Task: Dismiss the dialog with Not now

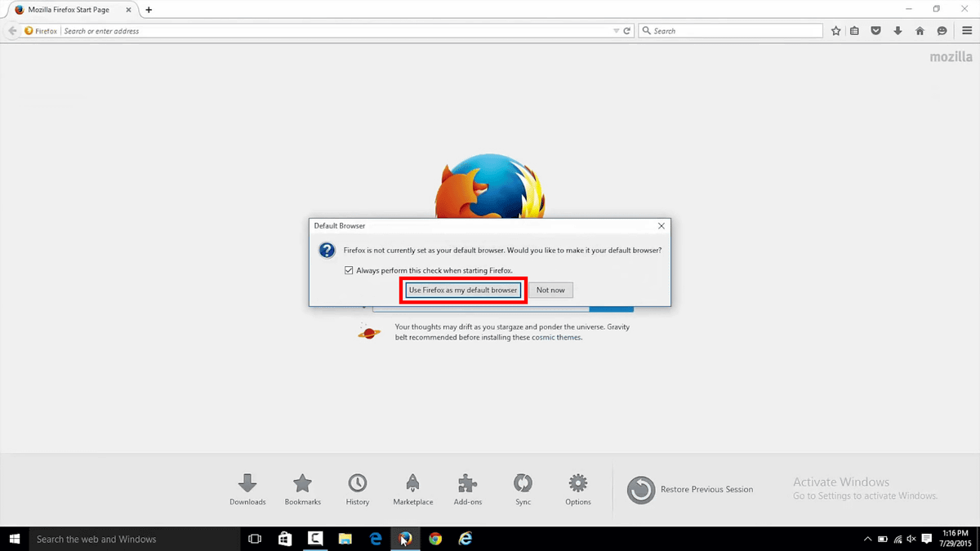Action: click(550, 290)
